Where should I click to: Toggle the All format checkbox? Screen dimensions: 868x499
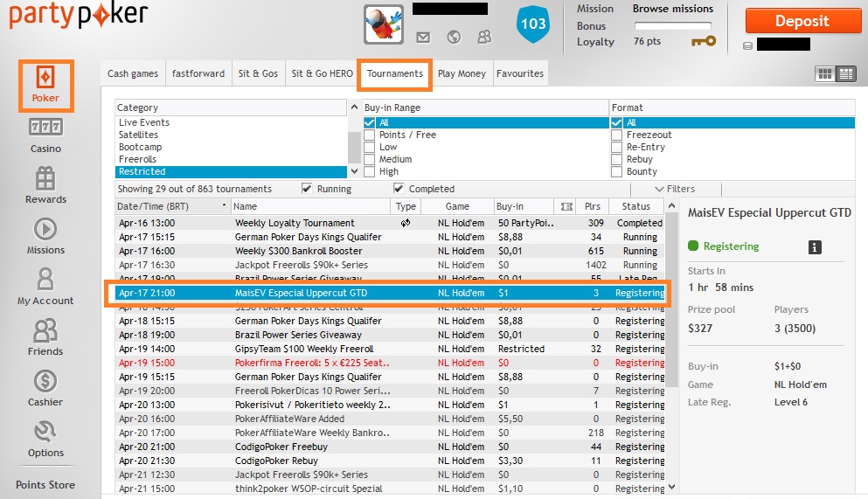(x=616, y=122)
